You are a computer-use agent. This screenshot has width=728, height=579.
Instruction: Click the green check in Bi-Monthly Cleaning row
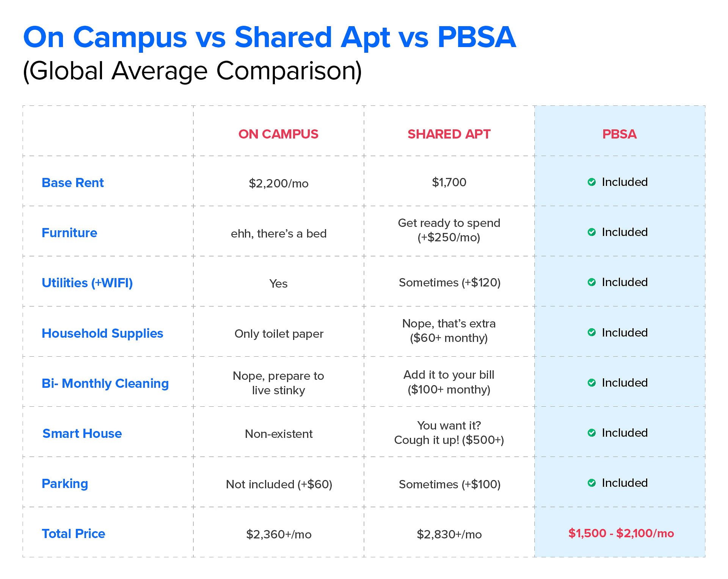[591, 383]
